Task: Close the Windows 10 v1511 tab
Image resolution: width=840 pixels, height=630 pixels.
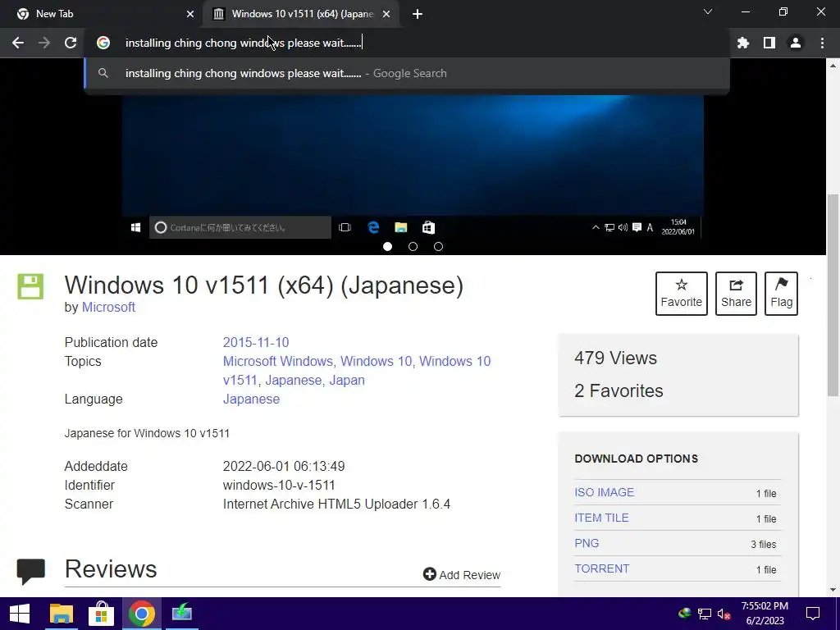Action: [386, 14]
